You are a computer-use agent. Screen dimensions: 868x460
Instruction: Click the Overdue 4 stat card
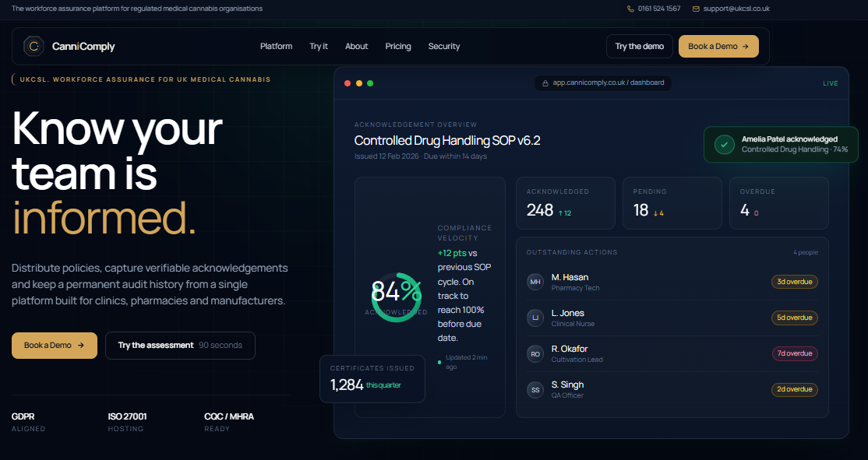tap(779, 203)
